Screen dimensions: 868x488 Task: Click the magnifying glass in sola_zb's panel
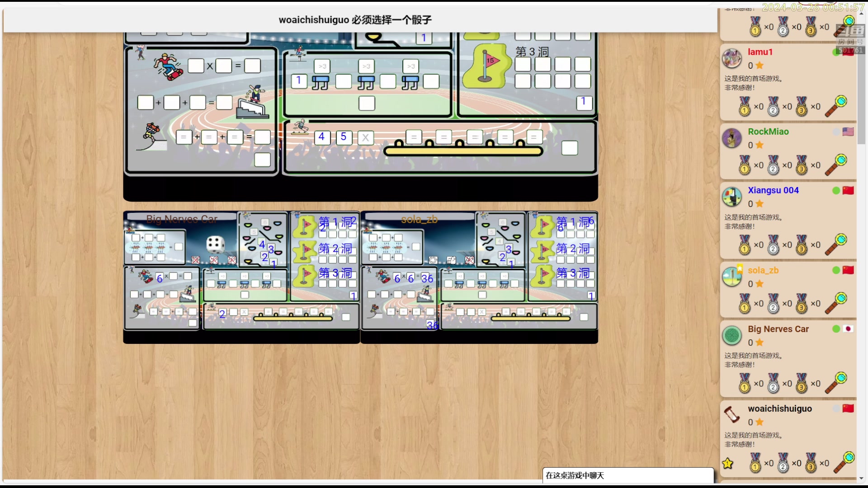click(x=836, y=303)
